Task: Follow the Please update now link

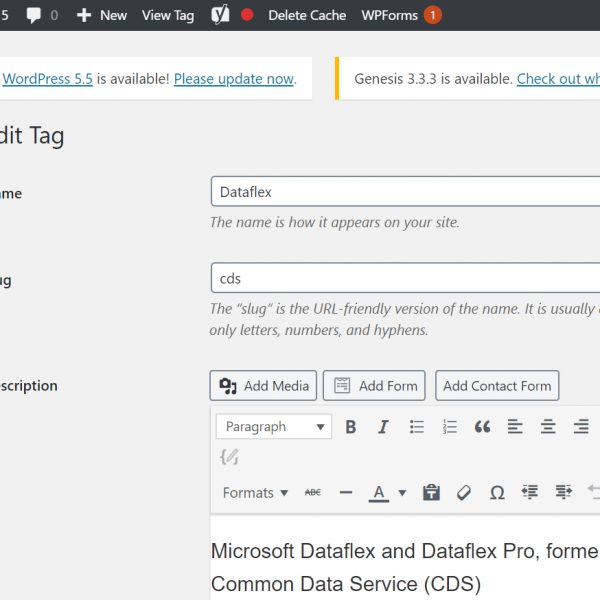Action: pos(234,79)
